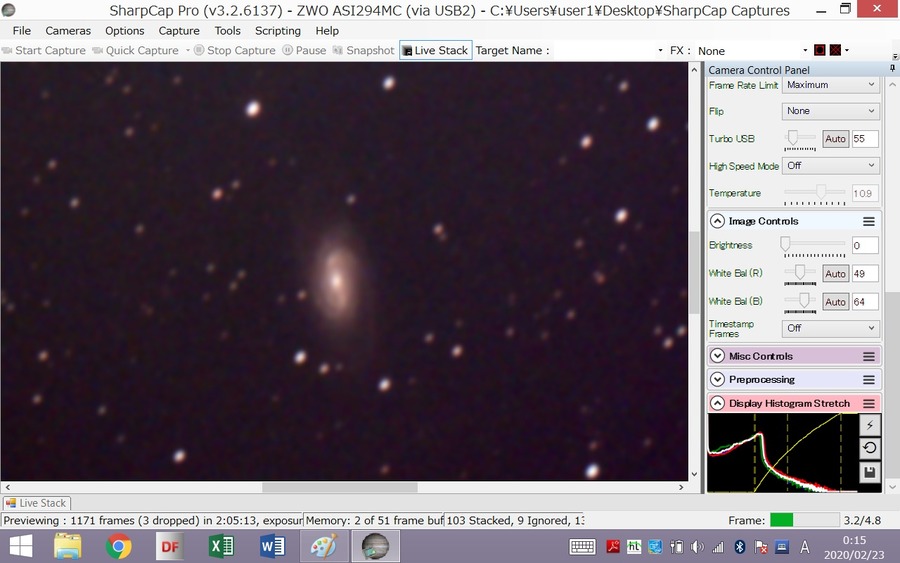This screenshot has width=900, height=563.
Task: Open Excel from taskbar
Action: point(220,546)
